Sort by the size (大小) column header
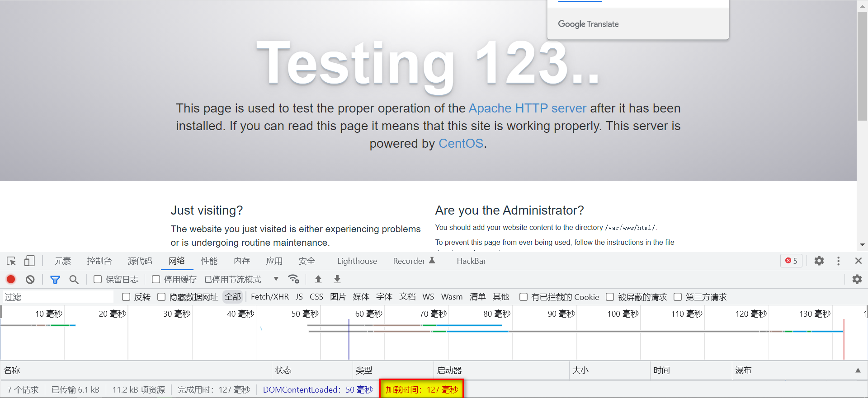 tap(609, 370)
